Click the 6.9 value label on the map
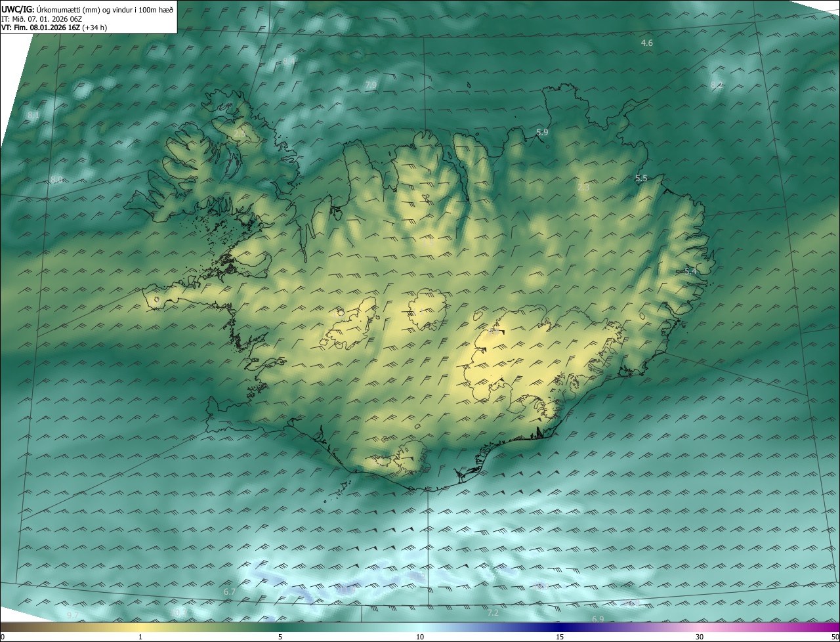Viewport: 840px width, 642px height. pos(598,620)
